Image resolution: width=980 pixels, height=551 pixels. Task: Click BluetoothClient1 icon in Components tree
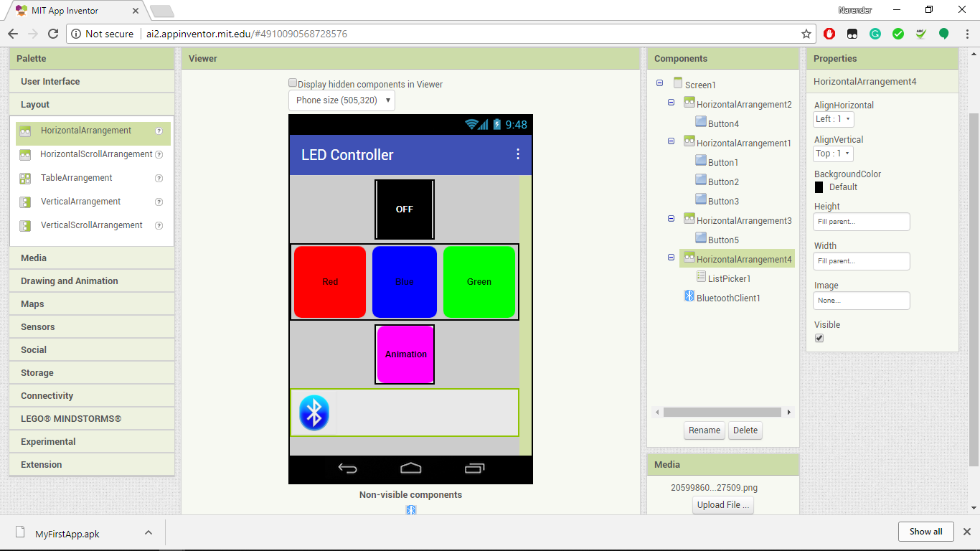click(689, 296)
